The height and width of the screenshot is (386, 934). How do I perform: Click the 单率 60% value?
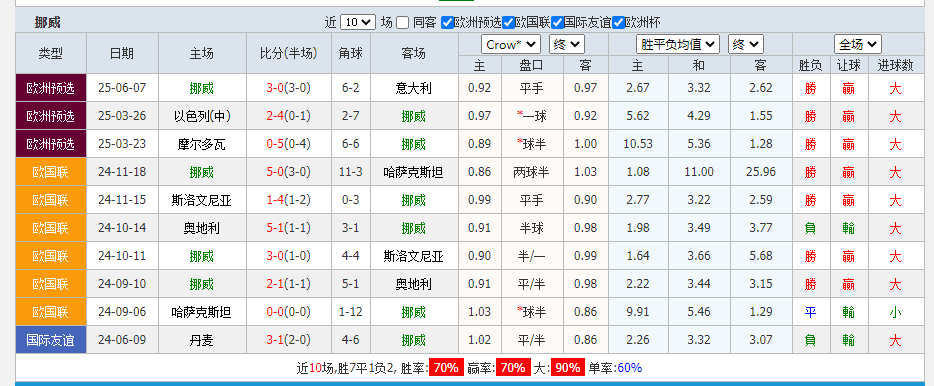click(630, 368)
